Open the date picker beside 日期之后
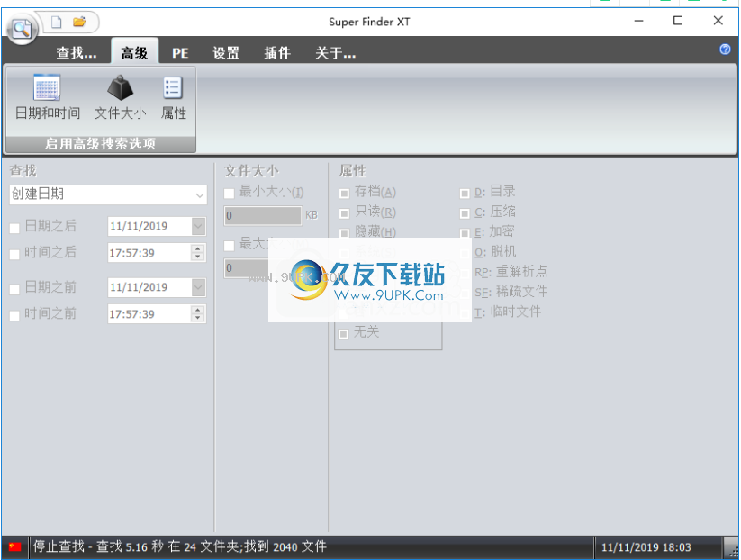This screenshot has height=560, width=741. click(198, 226)
